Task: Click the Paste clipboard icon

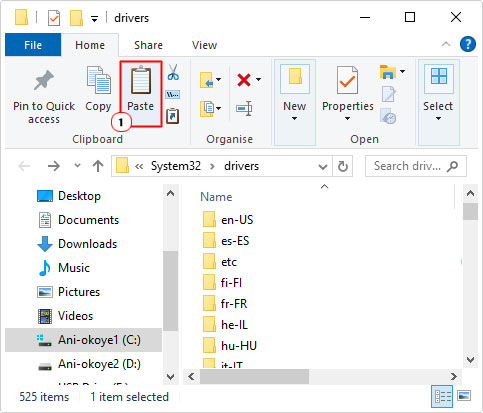Action: (x=141, y=80)
